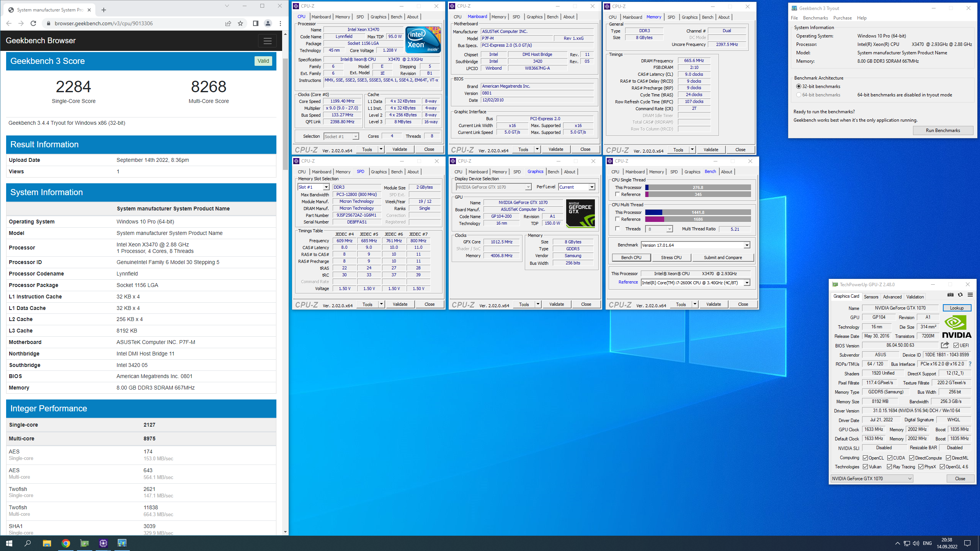Open the GPU selection dropdown in GPU-Z
This screenshot has height=551, width=980.
(x=872, y=479)
